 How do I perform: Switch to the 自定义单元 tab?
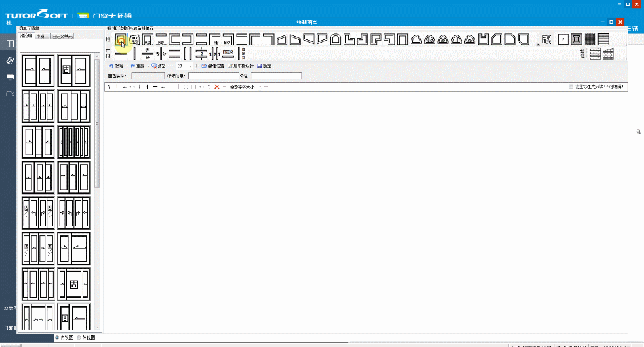tap(62, 36)
